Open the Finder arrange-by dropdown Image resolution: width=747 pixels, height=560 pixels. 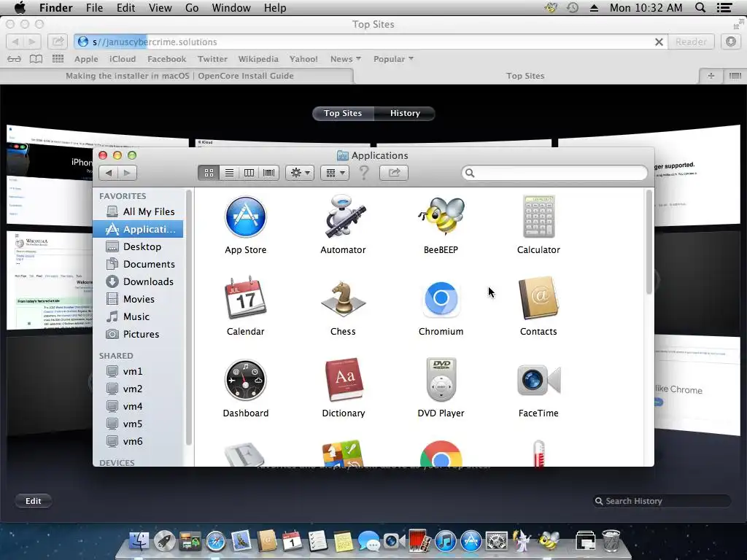335,173
